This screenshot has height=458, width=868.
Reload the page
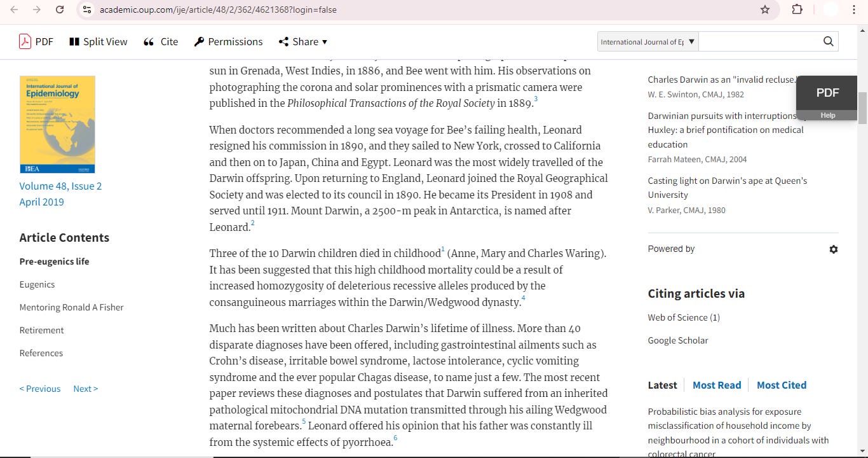pos(60,10)
